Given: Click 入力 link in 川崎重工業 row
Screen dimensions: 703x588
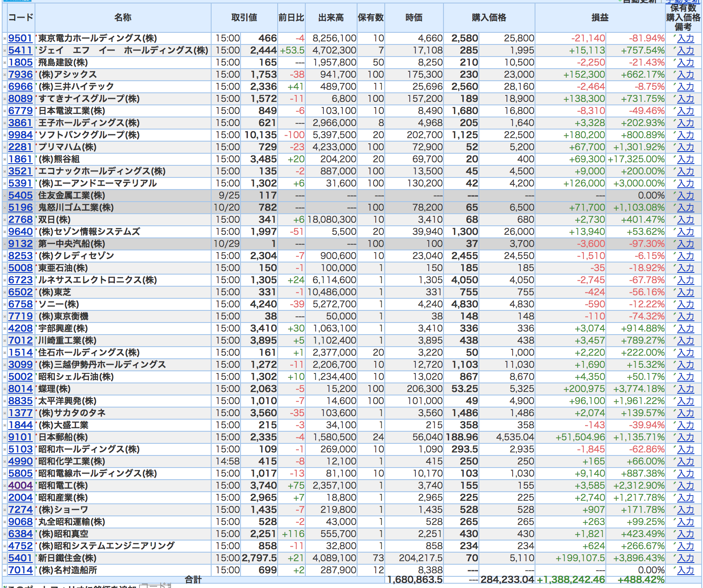Looking at the screenshot, I should click(685, 341).
